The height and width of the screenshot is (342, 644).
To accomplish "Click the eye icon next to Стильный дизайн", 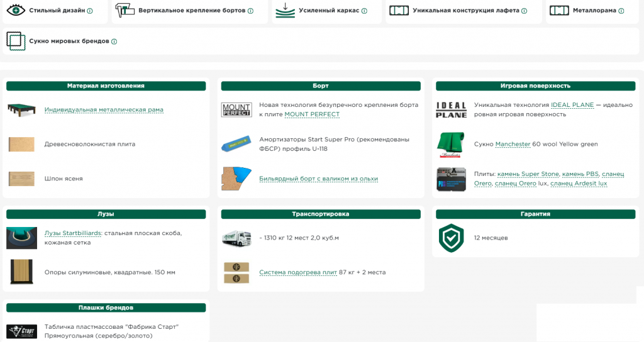I will pyautogui.click(x=16, y=10).
